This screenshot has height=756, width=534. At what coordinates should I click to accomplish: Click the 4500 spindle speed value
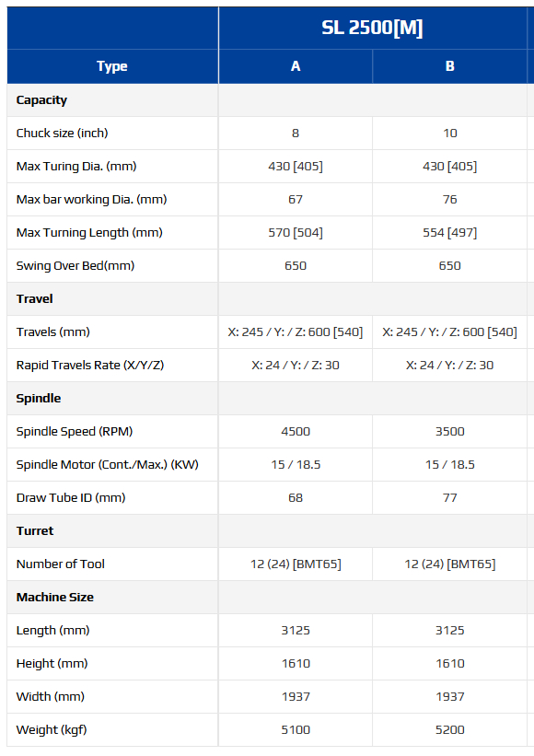[x=296, y=432]
